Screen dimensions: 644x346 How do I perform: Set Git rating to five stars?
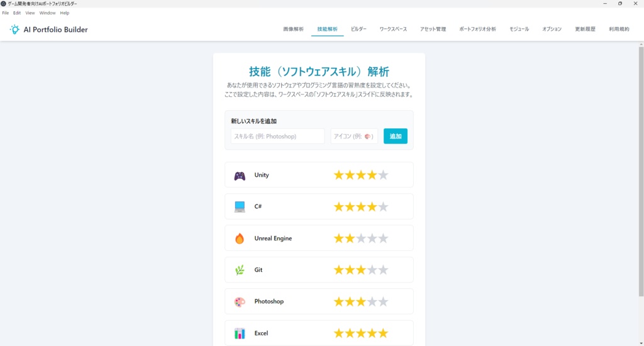(x=383, y=270)
